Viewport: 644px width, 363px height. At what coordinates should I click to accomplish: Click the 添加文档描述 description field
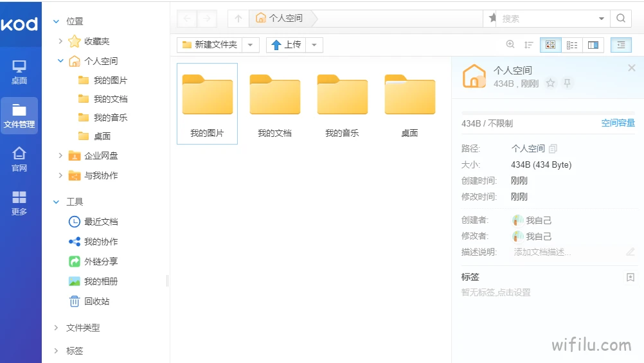click(x=568, y=252)
